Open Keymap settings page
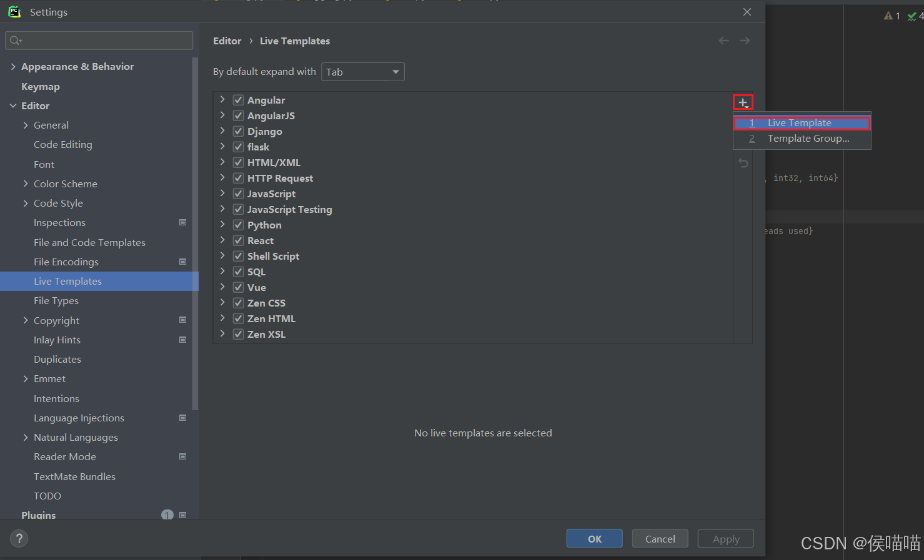 pos(41,86)
